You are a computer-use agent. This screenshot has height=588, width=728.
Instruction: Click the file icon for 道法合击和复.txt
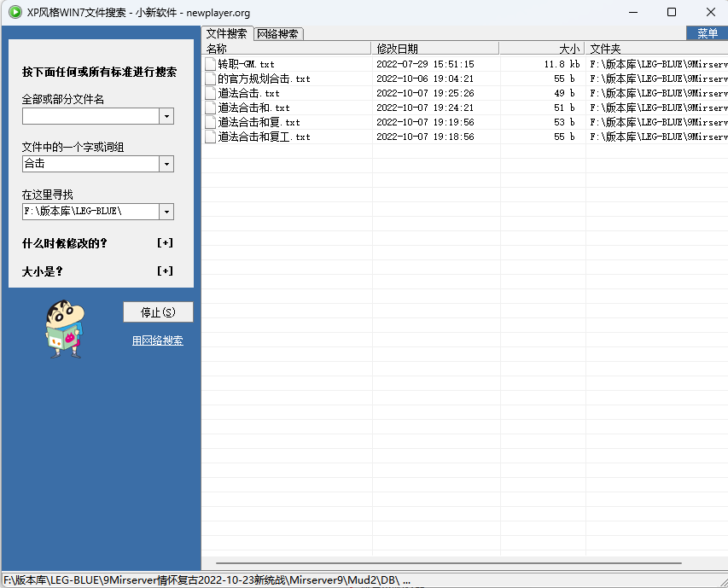tap(211, 122)
